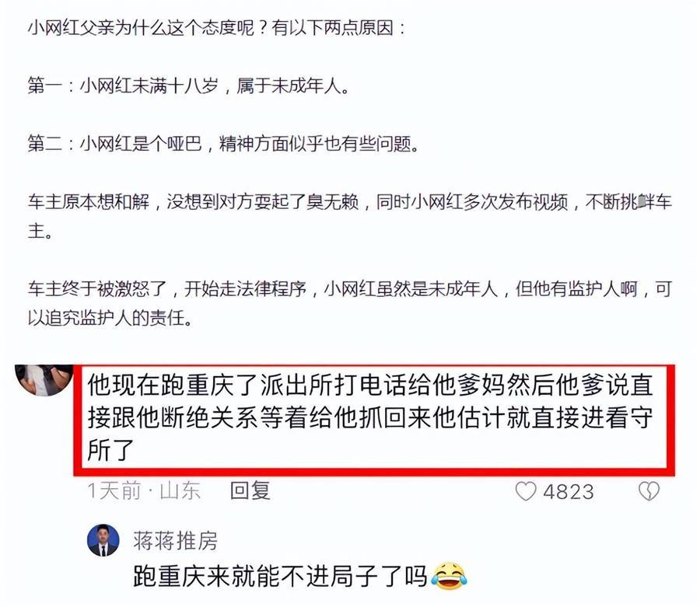This screenshot has height=607, width=700.
Task: Tap the reply text 跑重庆来就能不进局子了吗
Action: click(280, 576)
